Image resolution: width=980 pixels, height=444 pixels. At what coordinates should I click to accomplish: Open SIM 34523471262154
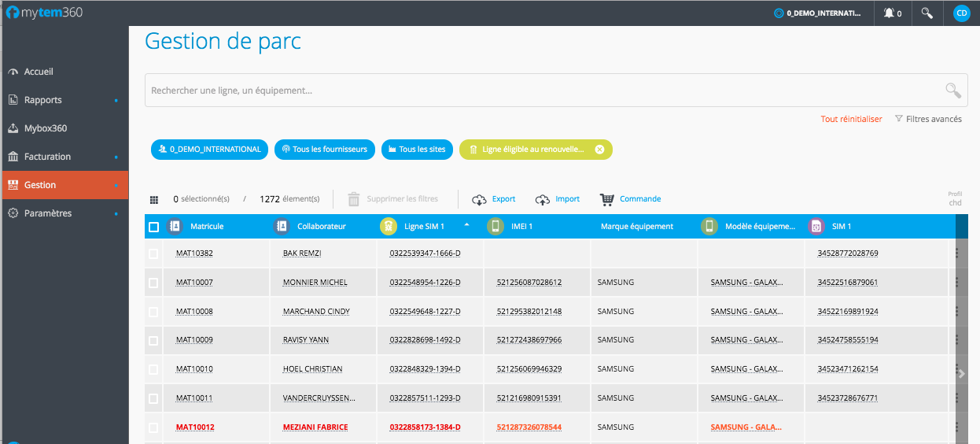coord(848,369)
